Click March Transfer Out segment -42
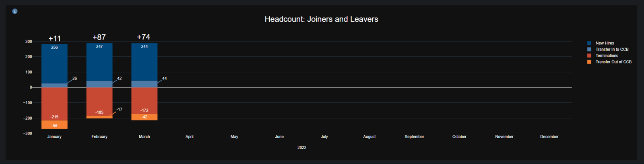The image size is (644, 164). tap(144, 117)
